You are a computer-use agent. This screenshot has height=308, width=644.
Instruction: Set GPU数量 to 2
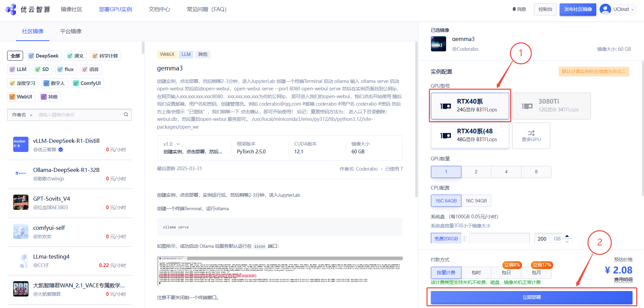pyautogui.click(x=476, y=172)
